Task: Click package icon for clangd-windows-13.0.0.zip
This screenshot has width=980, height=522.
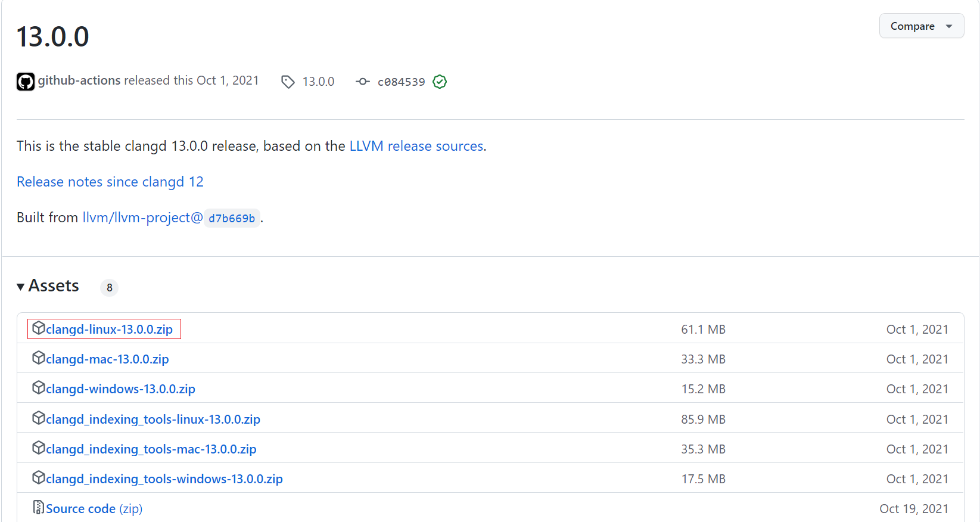Action: coord(39,387)
